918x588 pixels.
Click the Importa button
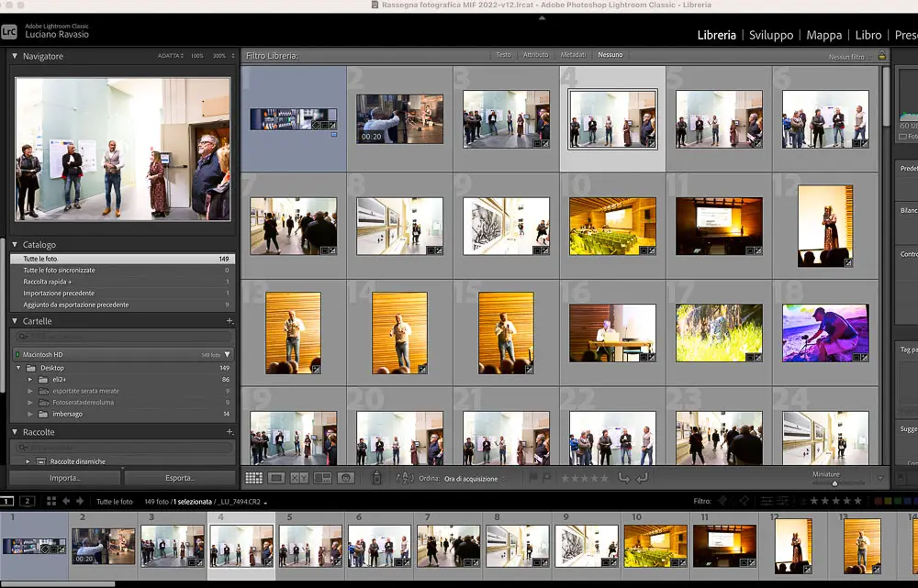(65, 478)
